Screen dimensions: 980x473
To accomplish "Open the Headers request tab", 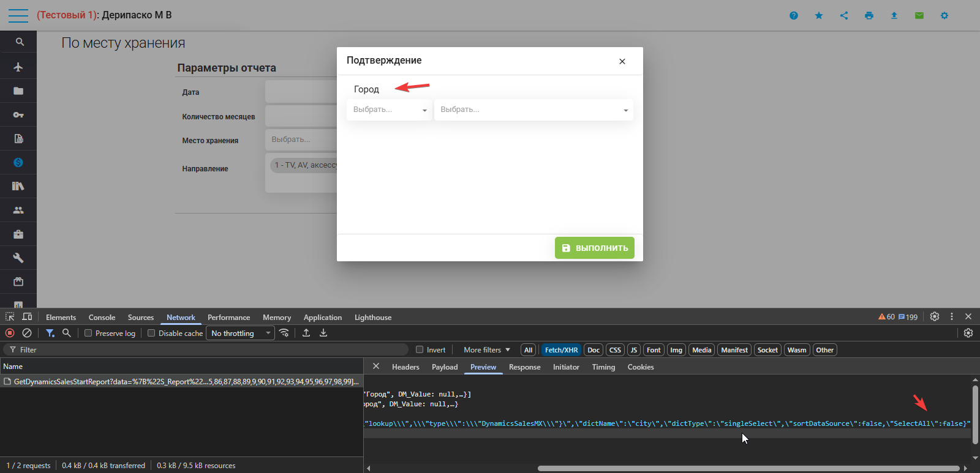I will (405, 367).
